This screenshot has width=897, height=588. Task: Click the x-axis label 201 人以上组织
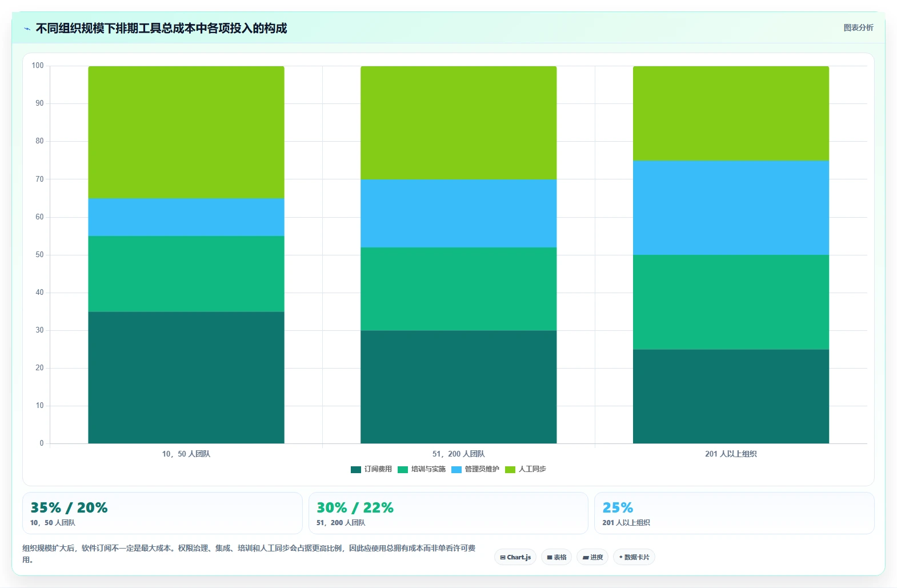tap(731, 454)
